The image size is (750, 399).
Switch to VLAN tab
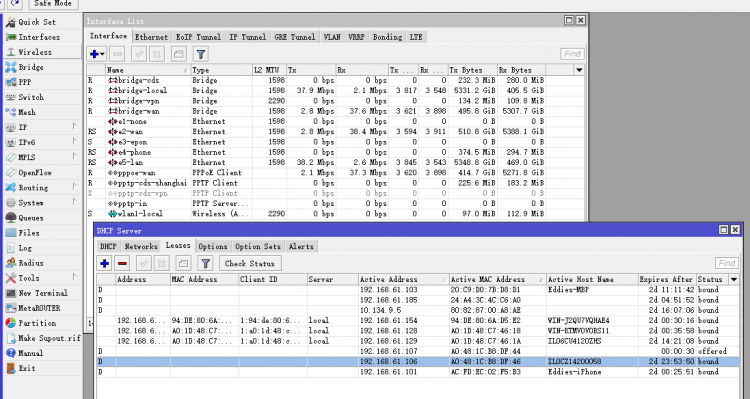tap(331, 37)
